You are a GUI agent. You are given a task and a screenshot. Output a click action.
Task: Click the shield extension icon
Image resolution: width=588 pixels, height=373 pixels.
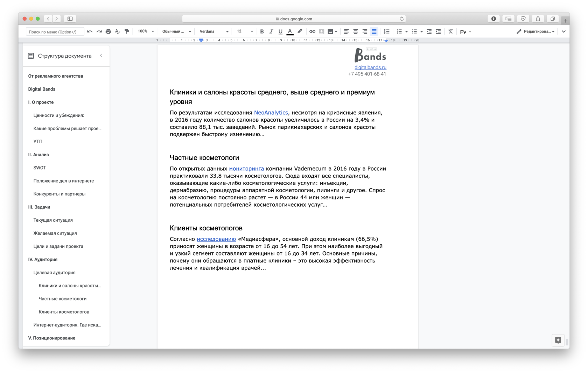point(523,19)
